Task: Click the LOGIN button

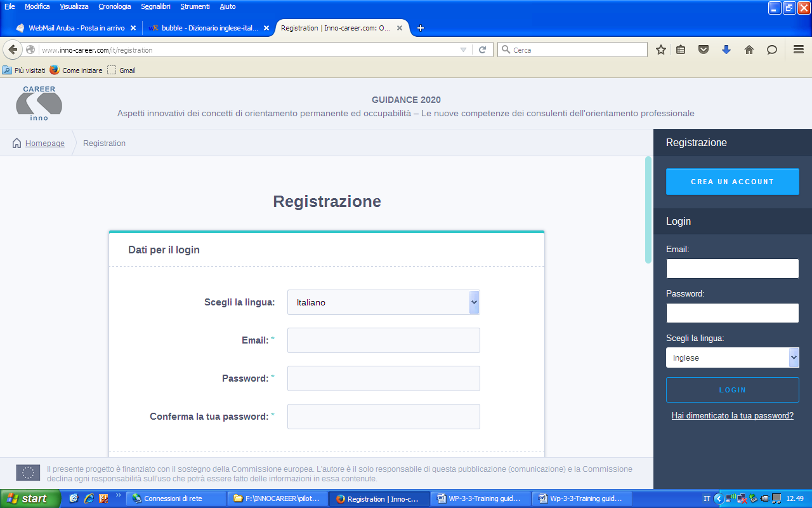Action: click(733, 390)
